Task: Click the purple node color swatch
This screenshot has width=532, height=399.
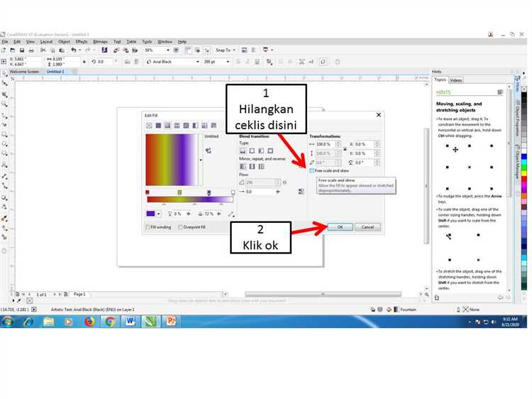Action: pyautogui.click(x=150, y=214)
